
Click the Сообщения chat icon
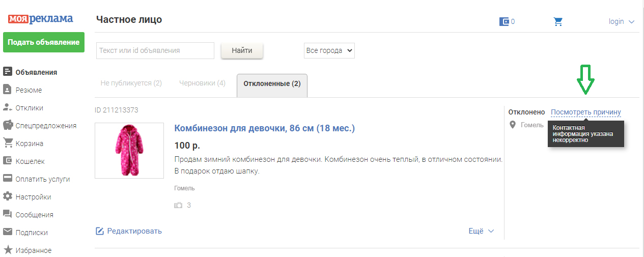tap(8, 214)
